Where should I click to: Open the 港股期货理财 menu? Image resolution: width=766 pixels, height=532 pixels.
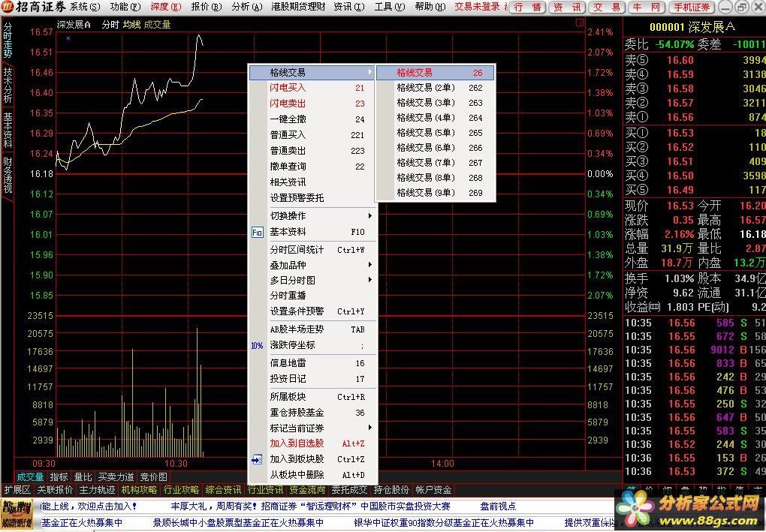click(x=298, y=7)
